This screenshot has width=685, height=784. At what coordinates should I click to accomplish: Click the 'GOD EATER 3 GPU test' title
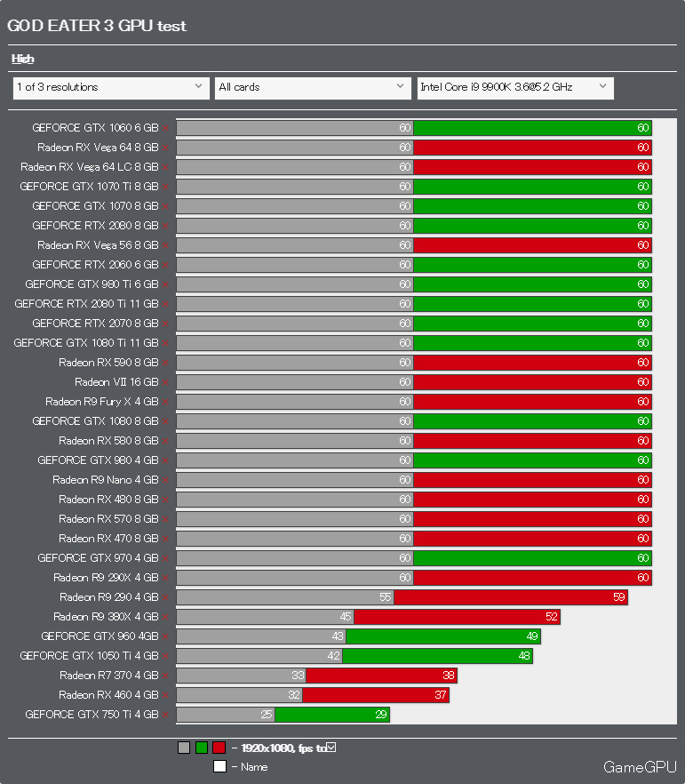(x=97, y=26)
